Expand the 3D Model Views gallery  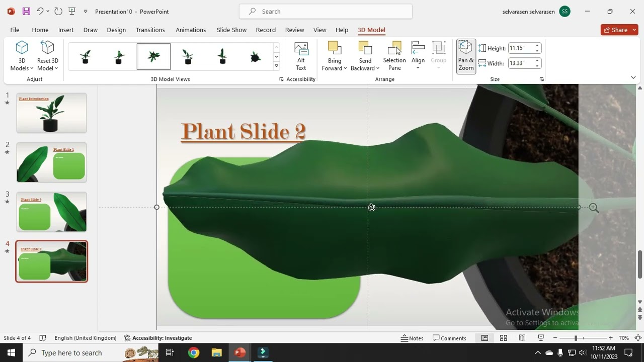[x=276, y=66]
